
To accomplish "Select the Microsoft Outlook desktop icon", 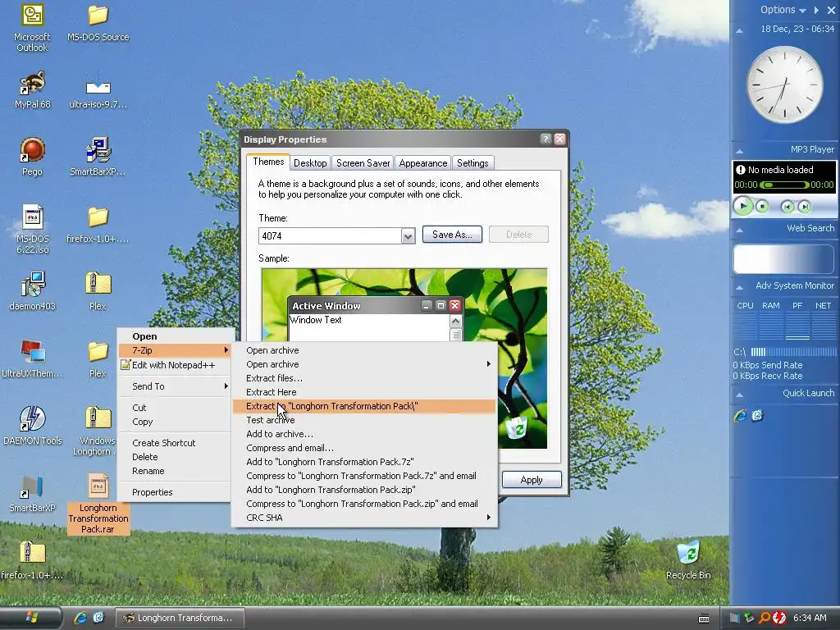I will pyautogui.click(x=32, y=16).
